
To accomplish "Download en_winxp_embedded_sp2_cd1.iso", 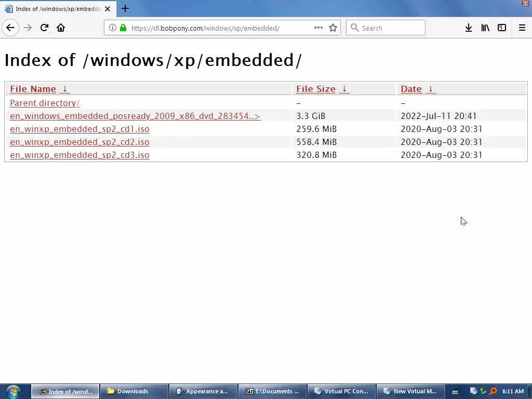I will (x=79, y=129).
